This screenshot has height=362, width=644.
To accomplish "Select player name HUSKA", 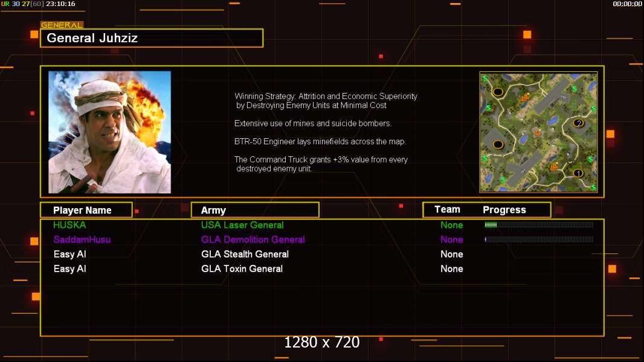I will coord(69,225).
